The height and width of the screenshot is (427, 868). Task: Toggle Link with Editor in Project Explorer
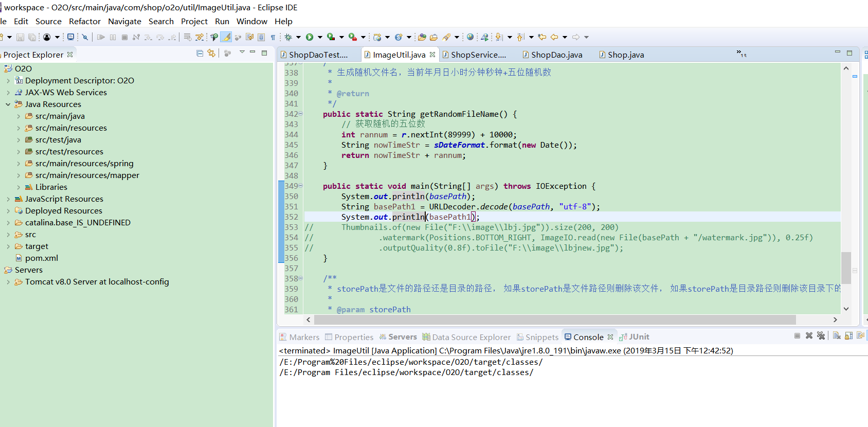click(211, 53)
